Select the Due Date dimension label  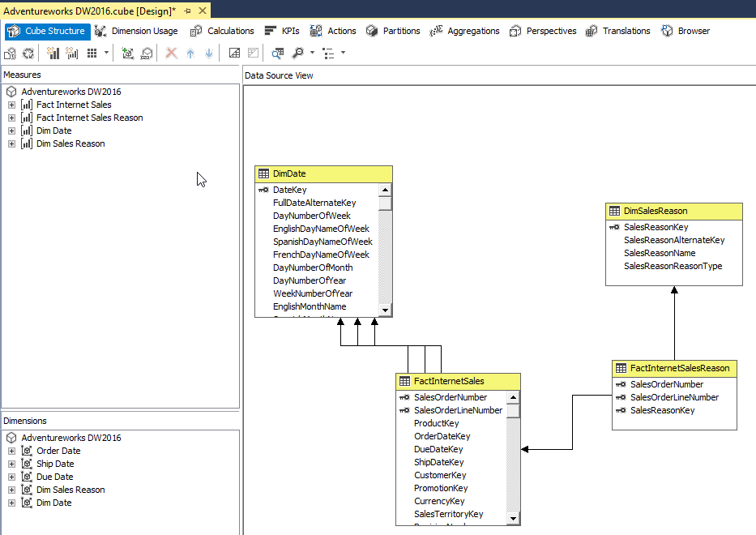point(55,477)
